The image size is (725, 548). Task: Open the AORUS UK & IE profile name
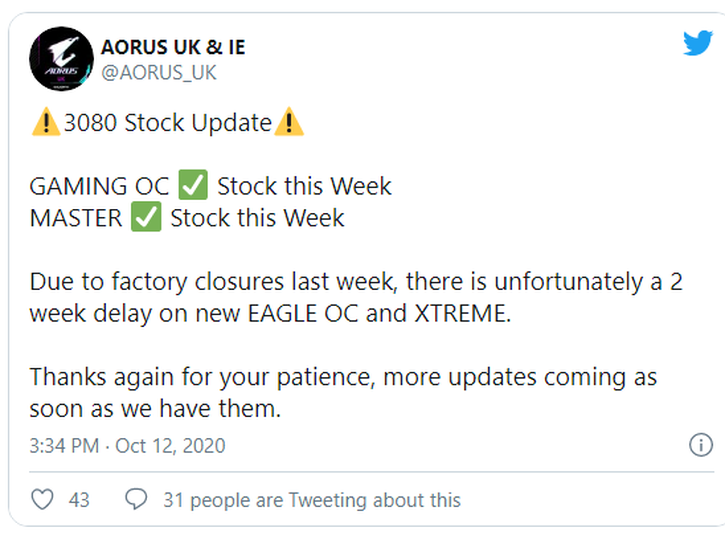pos(173,47)
